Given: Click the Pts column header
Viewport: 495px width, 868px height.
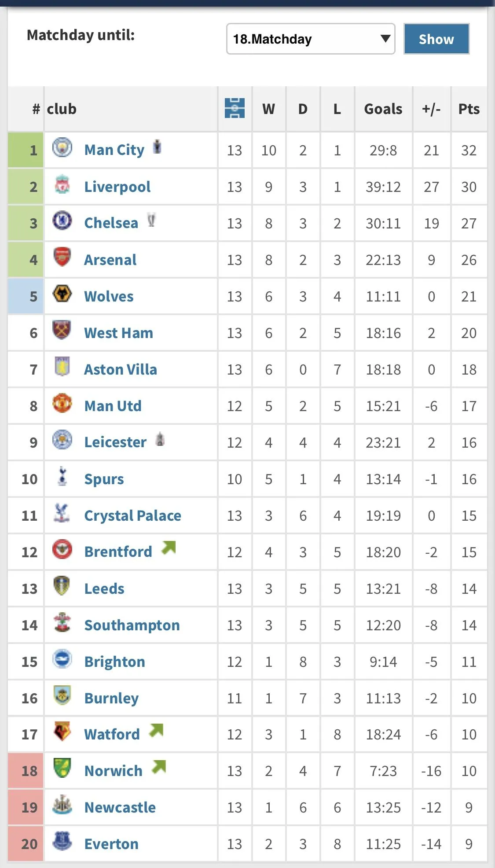Looking at the screenshot, I should pos(469,109).
